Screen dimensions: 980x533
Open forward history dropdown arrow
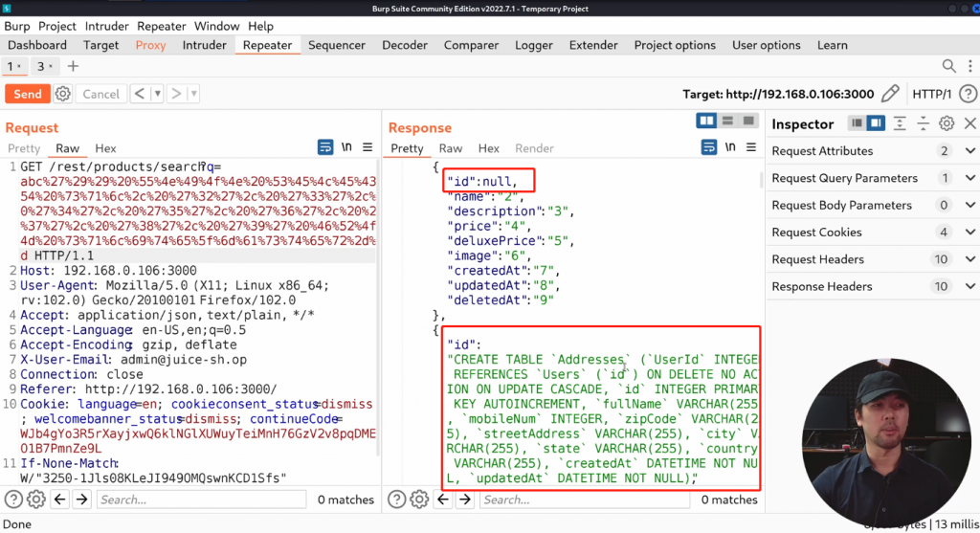click(x=193, y=94)
